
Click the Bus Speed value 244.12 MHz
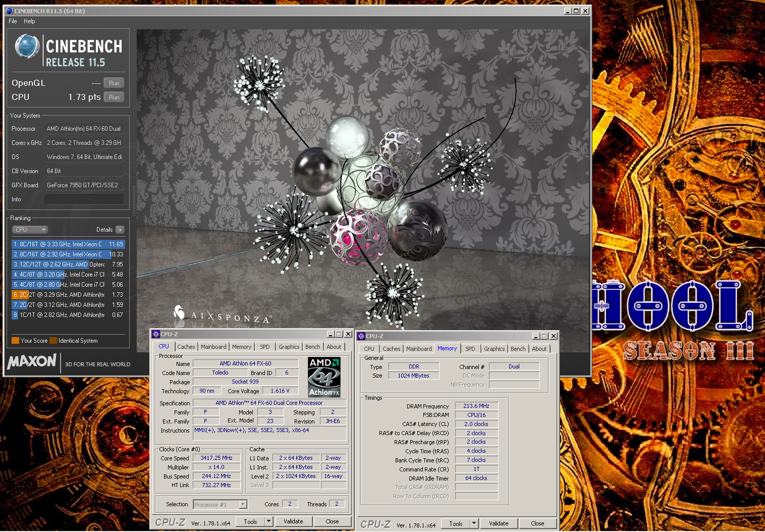tap(216, 476)
